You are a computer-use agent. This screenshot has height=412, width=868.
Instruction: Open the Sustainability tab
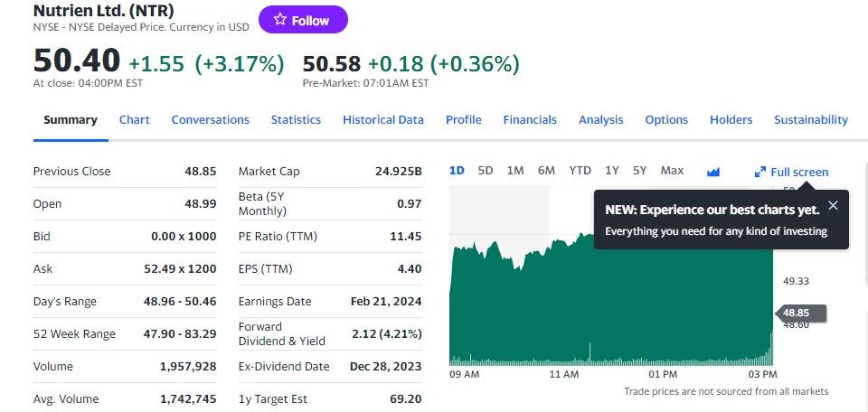click(811, 119)
